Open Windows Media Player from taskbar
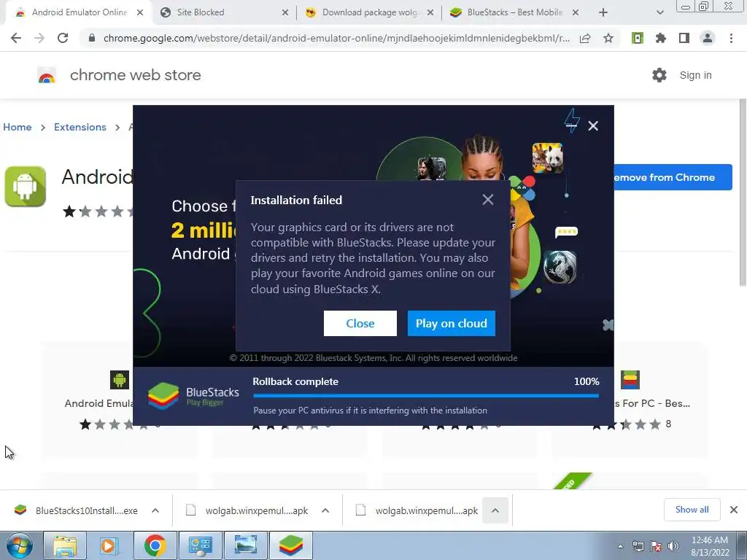The image size is (747, 560). click(x=109, y=545)
